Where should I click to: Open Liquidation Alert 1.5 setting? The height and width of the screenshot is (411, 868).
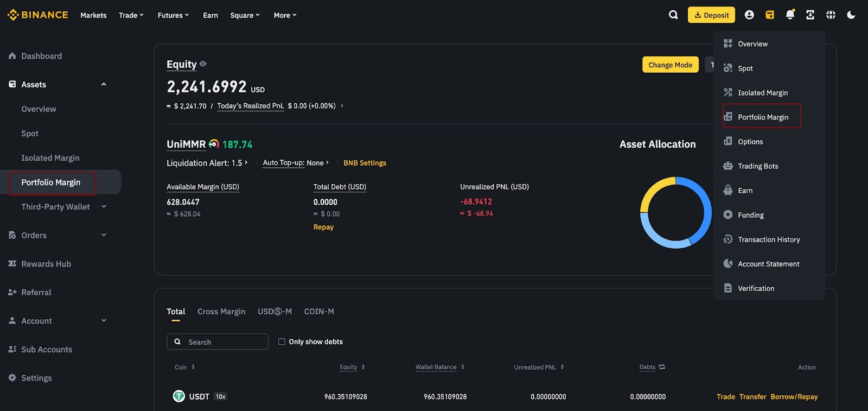pyautogui.click(x=207, y=163)
